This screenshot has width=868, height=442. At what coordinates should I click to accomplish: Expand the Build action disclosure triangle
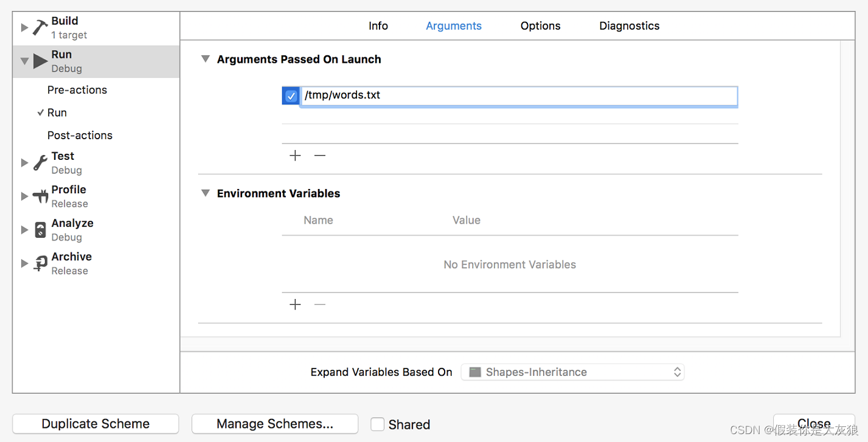[24, 27]
